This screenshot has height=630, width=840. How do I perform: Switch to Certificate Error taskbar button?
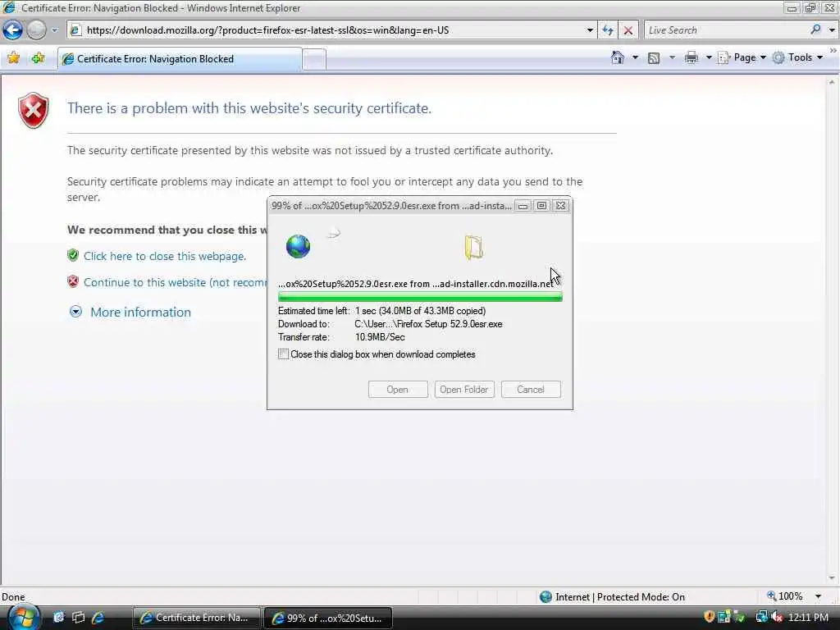coord(196,618)
